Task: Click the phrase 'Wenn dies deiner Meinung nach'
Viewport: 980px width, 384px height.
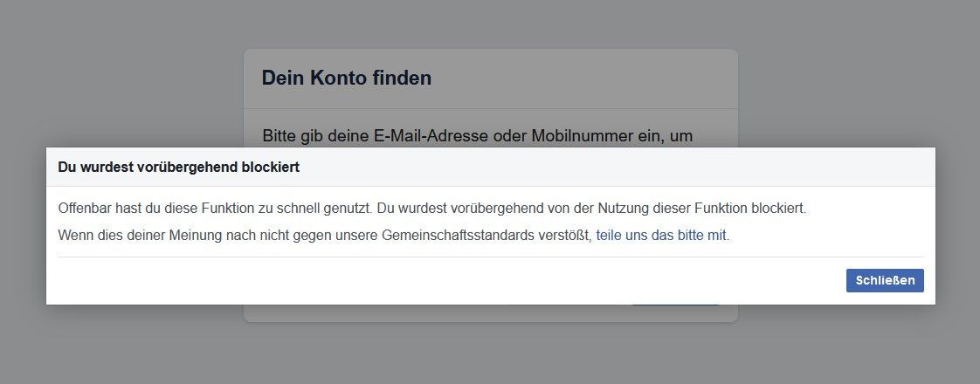Action: 149,235
